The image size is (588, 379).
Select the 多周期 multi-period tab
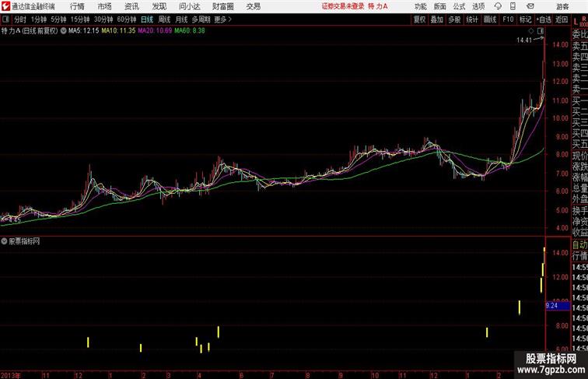[x=201, y=19]
